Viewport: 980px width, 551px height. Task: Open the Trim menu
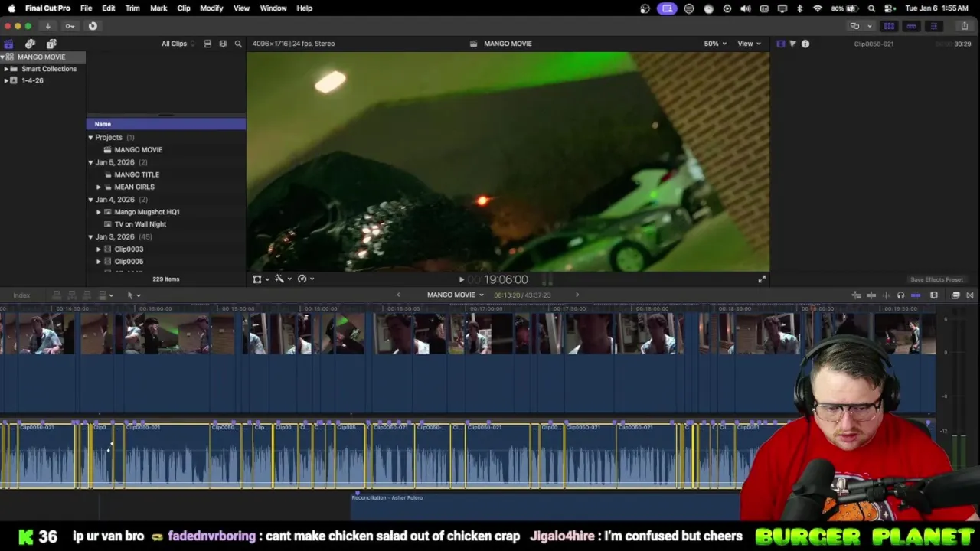click(x=132, y=8)
